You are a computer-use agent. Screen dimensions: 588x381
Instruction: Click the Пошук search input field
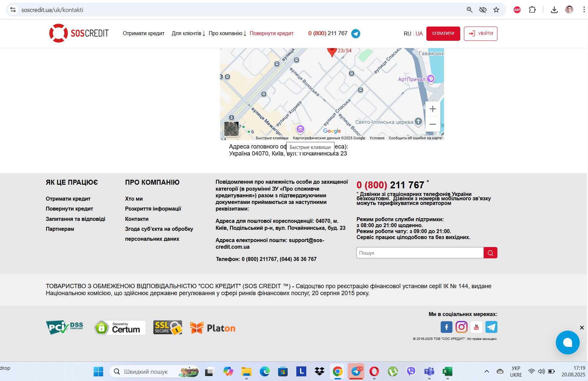[420, 253]
